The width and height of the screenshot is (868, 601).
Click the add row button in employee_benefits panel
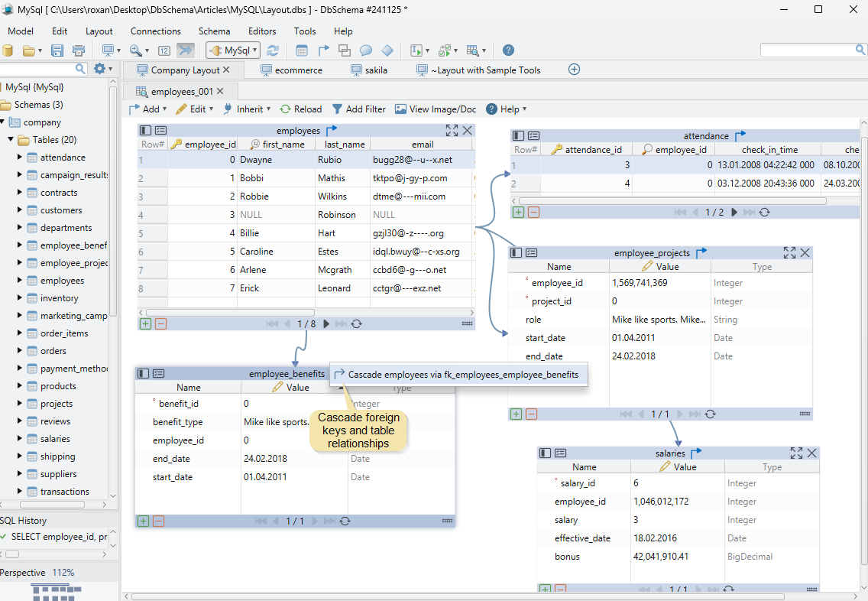143,521
